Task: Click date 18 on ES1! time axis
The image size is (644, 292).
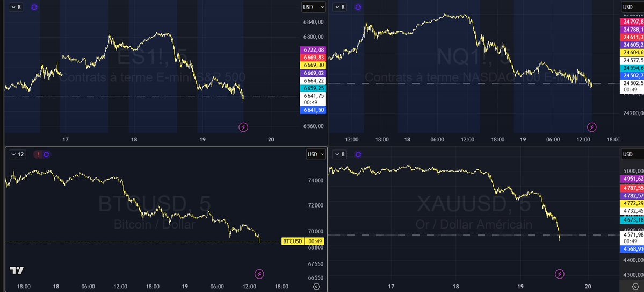Action: click(134, 140)
